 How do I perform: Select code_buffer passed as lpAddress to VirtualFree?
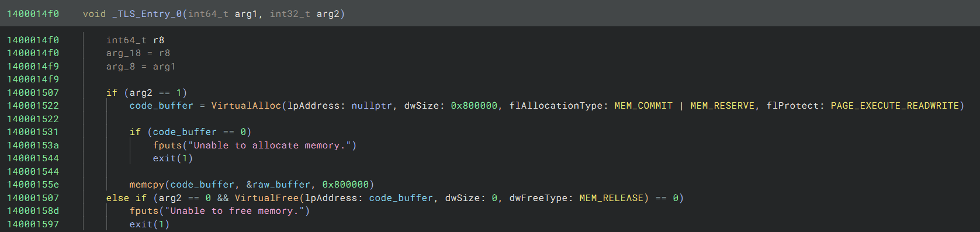click(x=401, y=198)
